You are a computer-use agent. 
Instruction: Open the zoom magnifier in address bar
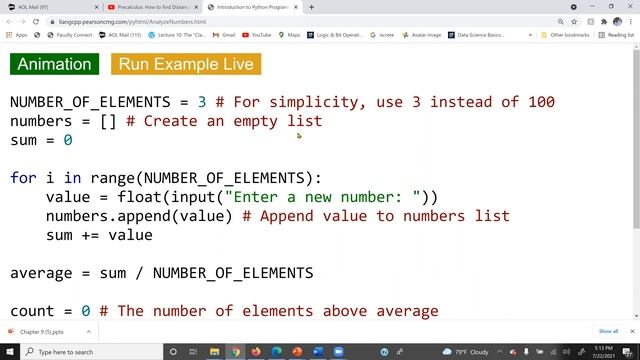click(560, 22)
